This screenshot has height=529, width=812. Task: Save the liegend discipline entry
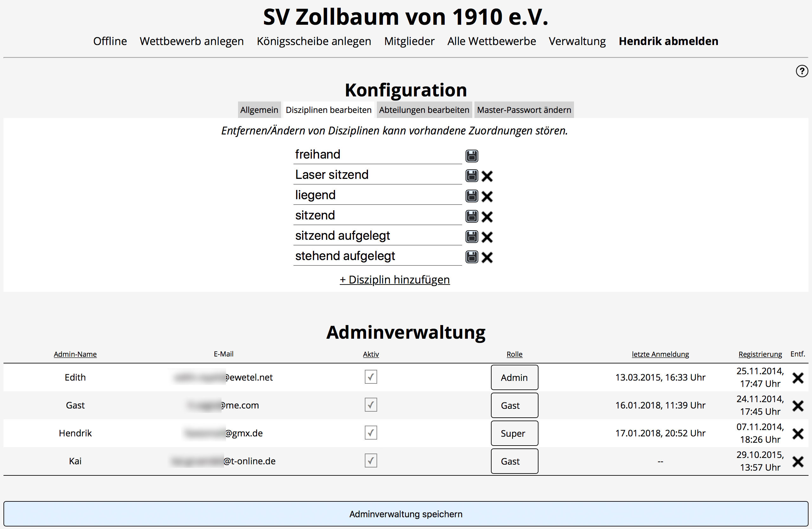point(472,196)
